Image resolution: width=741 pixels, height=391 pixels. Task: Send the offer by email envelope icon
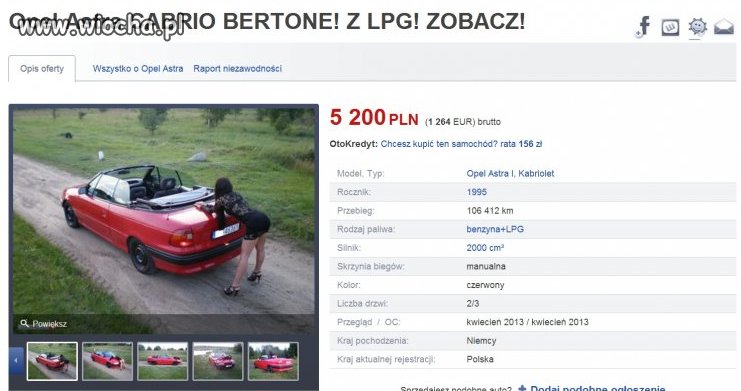tap(724, 27)
